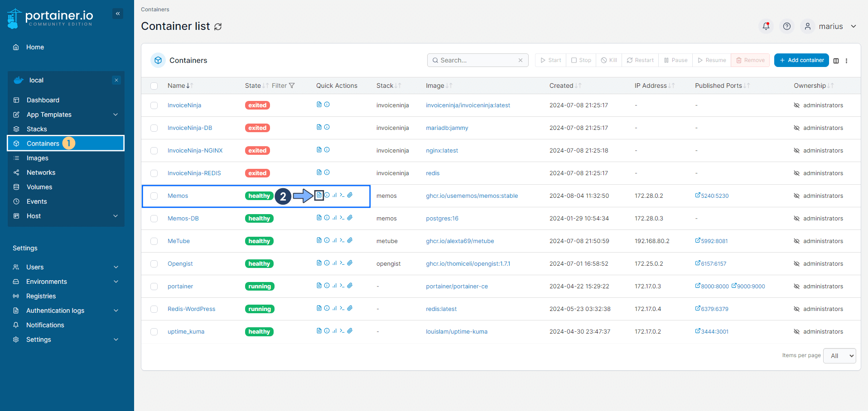The width and height of the screenshot is (868, 411).
Task: Select all containers checkbox in header
Action: pos(154,86)
